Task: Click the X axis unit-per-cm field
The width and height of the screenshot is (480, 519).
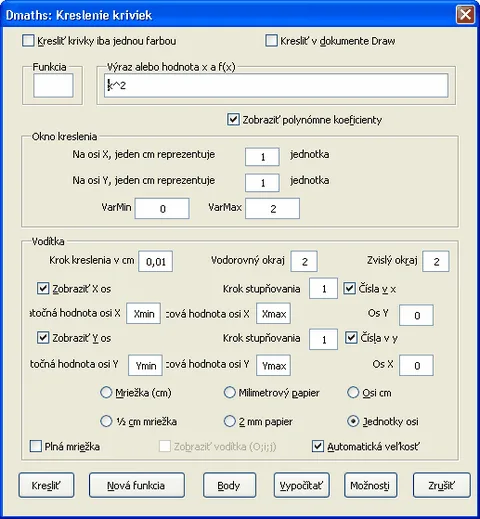Action: pos(262,157)
